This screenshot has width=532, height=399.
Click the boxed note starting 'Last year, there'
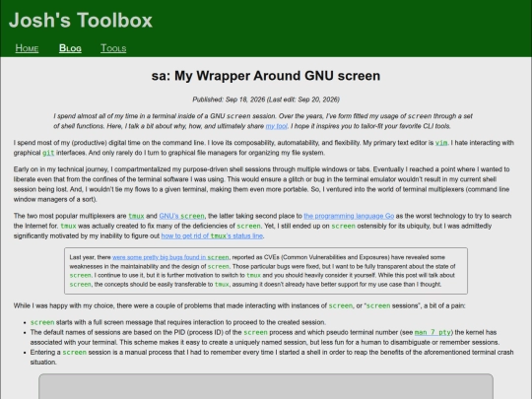(x=266, y=271)
